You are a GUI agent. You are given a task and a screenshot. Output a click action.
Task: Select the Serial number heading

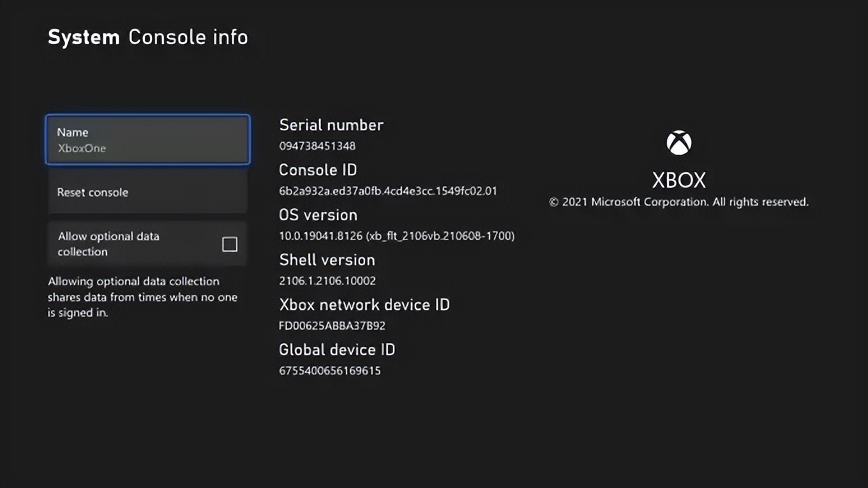click(331, 125)
